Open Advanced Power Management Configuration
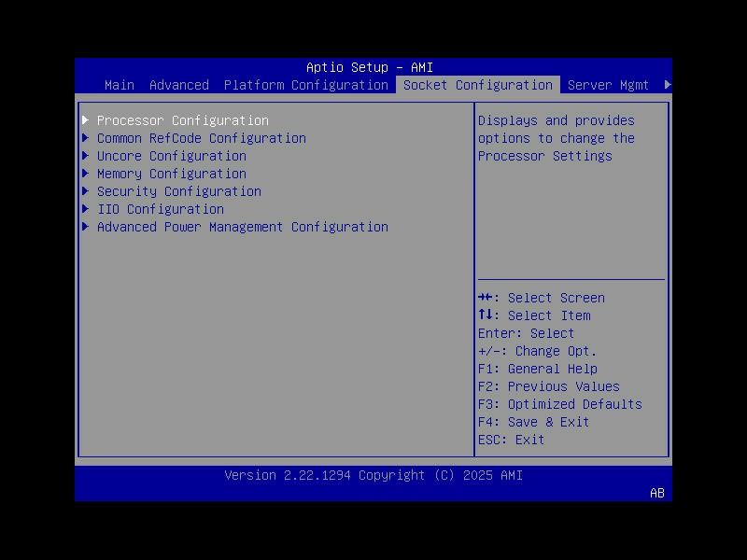 pyautogui.click(x=243, y=227)
